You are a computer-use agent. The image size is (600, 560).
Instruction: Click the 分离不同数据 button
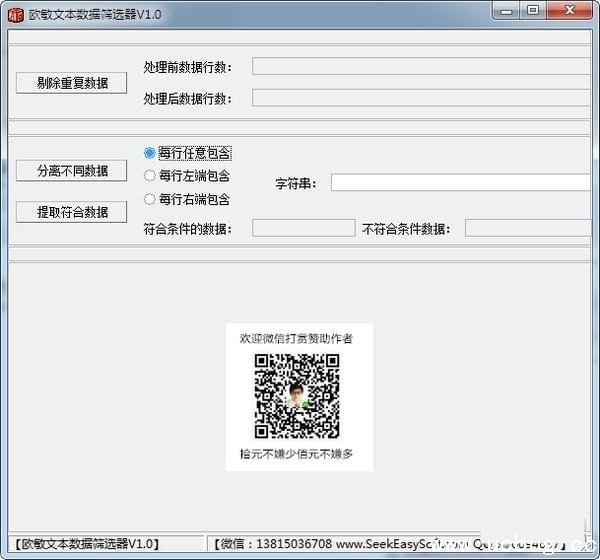coord(72,171)
